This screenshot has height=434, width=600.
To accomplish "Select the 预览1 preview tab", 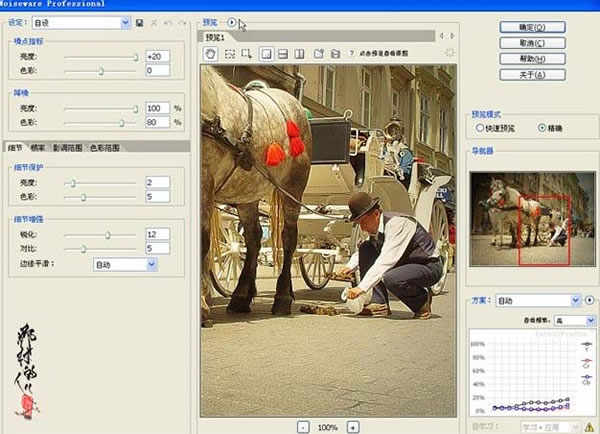I will coord(215,37).
